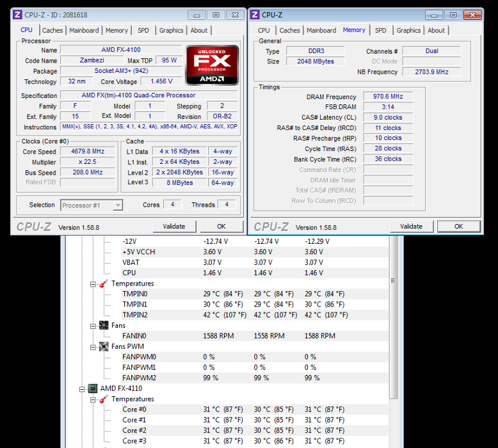
Task: Click the Core Voltage 1.456 V value
Action: [161, 81]
